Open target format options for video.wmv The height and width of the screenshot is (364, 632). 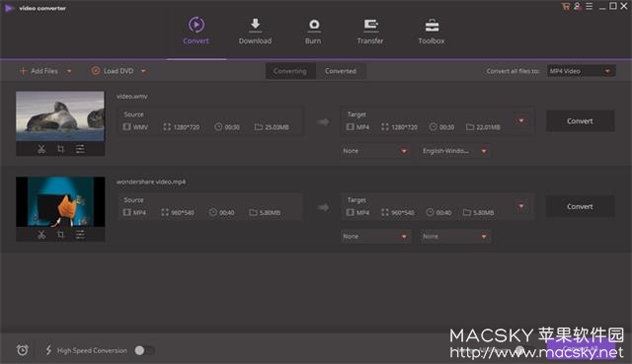tap(521, 120)
